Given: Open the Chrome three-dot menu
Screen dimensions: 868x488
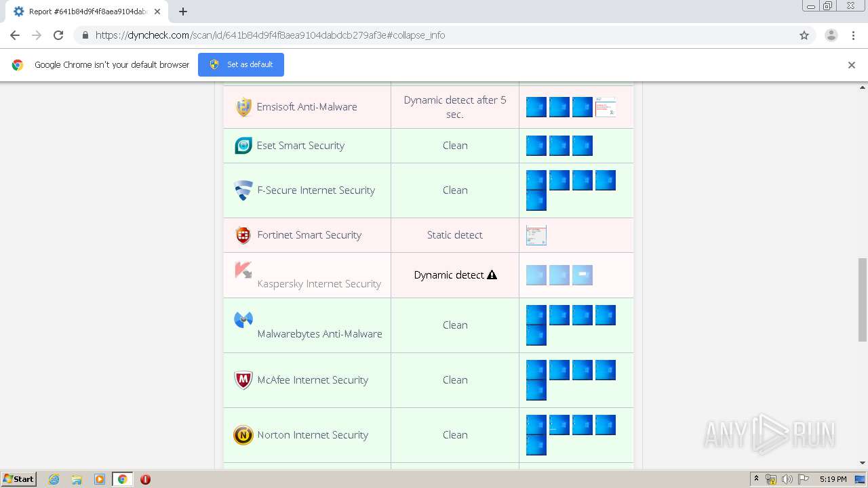Looking at the screenshot, I should (x=854, y=35).
